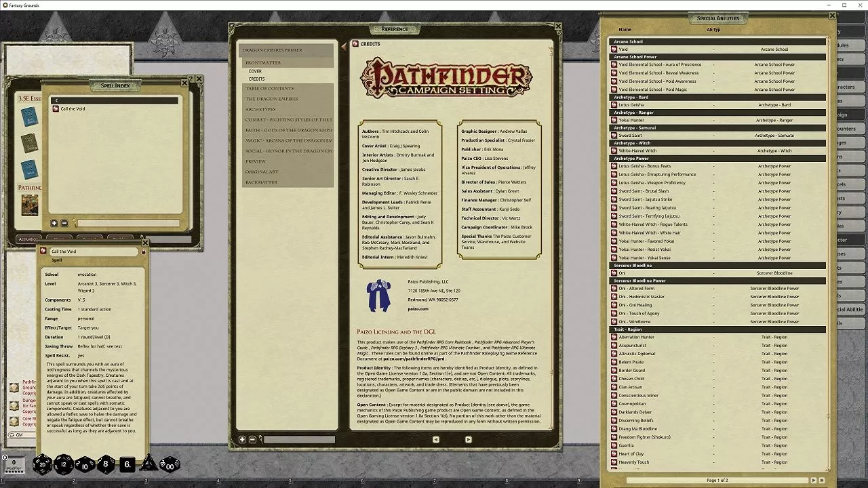The height and width of the screenshot is (488, 868).
Task: Expand the Frontmatter section in Reference index
Action: (x=289, y=62)
